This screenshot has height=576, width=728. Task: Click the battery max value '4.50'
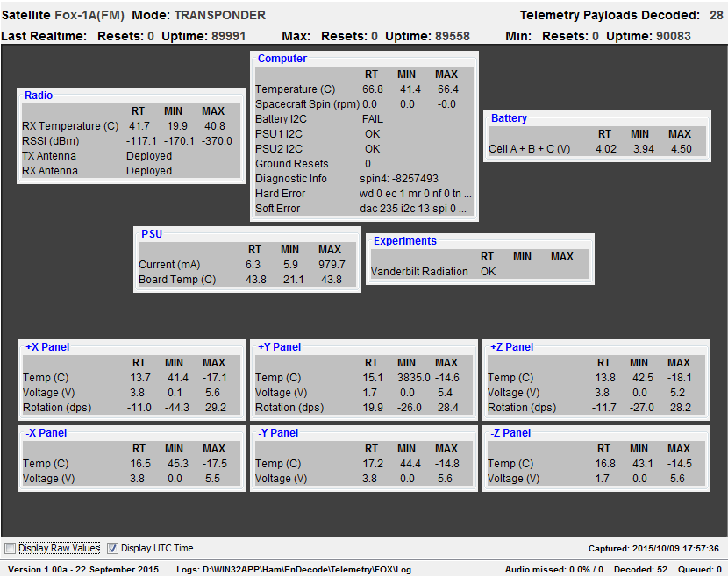(x=682, y=149)
